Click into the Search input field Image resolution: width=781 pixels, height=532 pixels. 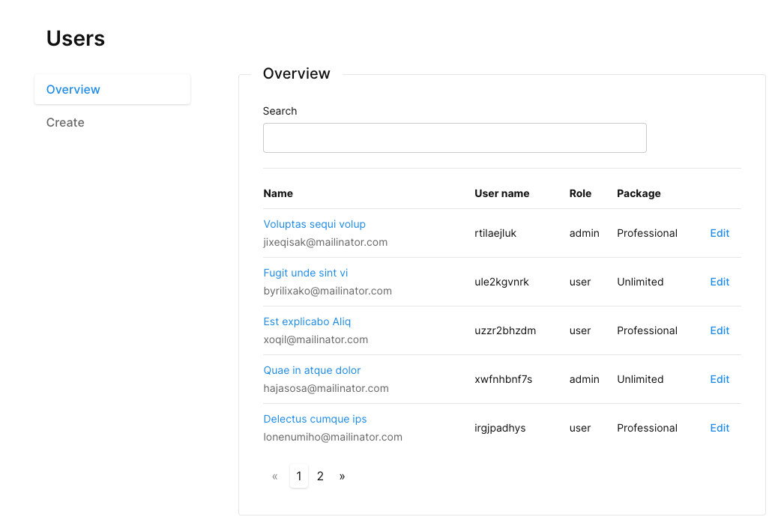coord(454,138)
